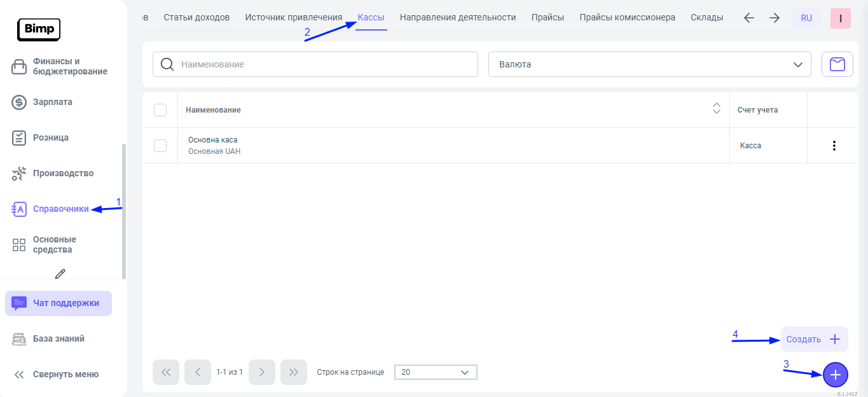Image resolution: width=868 pixels, height=397 pixels.
Task: Click the archive box icon beside Валюта
Action: (x=837, y=64)
